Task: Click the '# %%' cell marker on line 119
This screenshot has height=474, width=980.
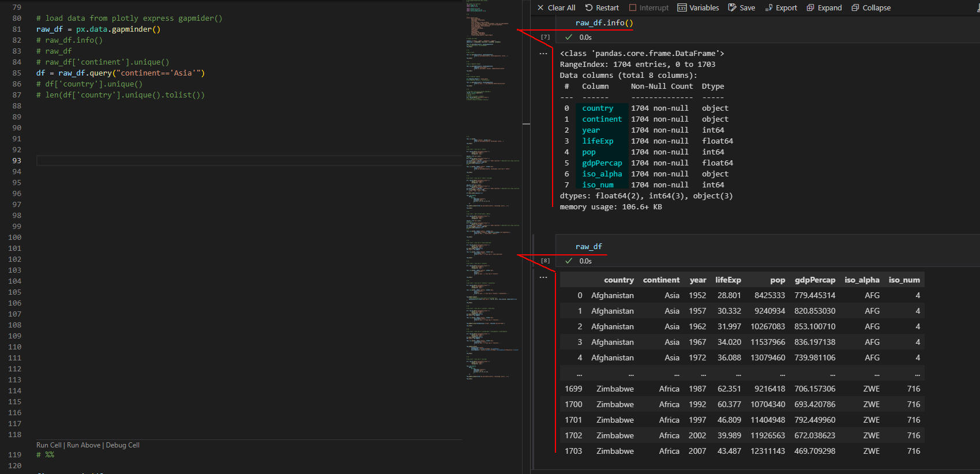Action: [x=45, y=455]
